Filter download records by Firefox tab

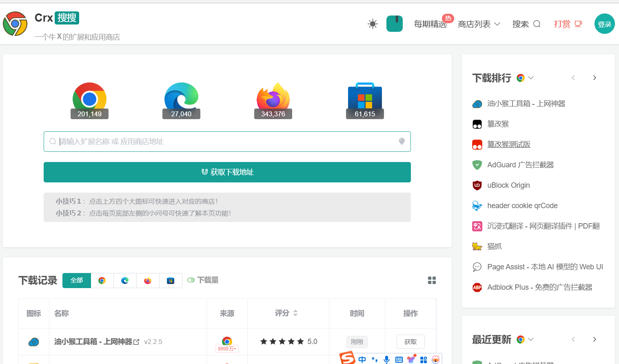tap(148, 280)
